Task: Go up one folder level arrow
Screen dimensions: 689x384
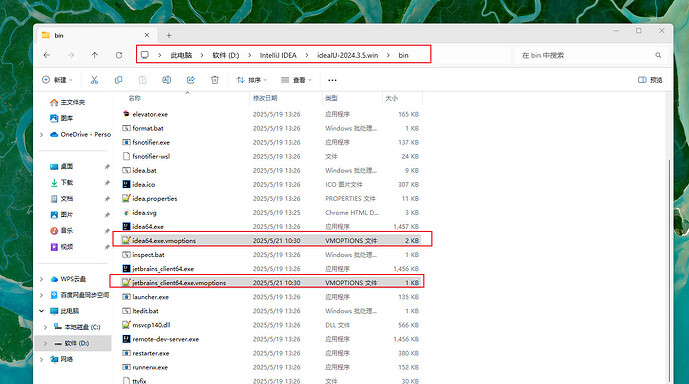Action: [94, 55]
